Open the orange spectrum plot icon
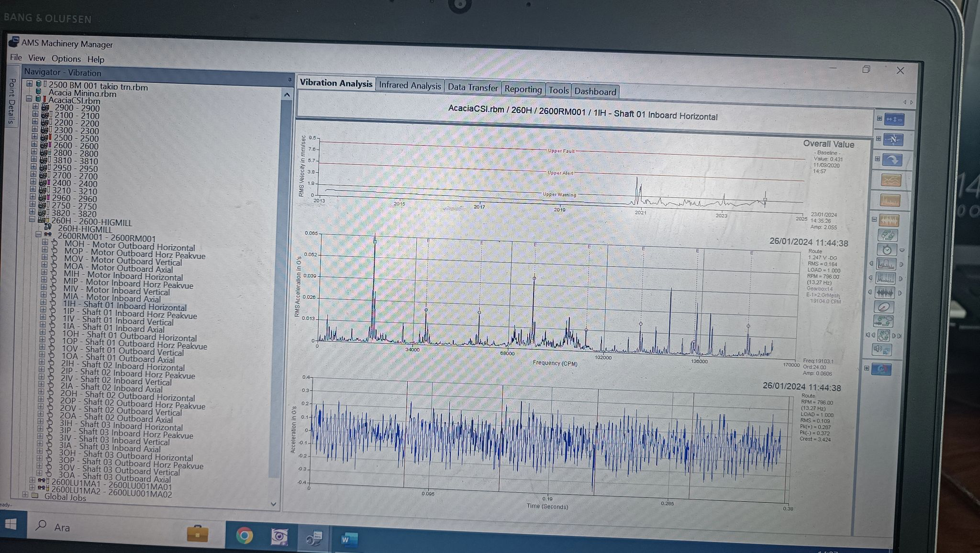980x553 pixels. point(890,200)
